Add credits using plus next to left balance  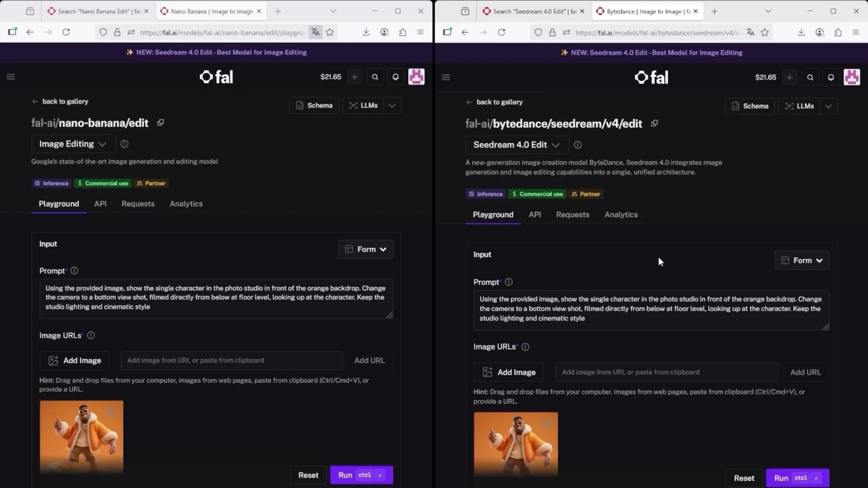click(x=354, y=77)
